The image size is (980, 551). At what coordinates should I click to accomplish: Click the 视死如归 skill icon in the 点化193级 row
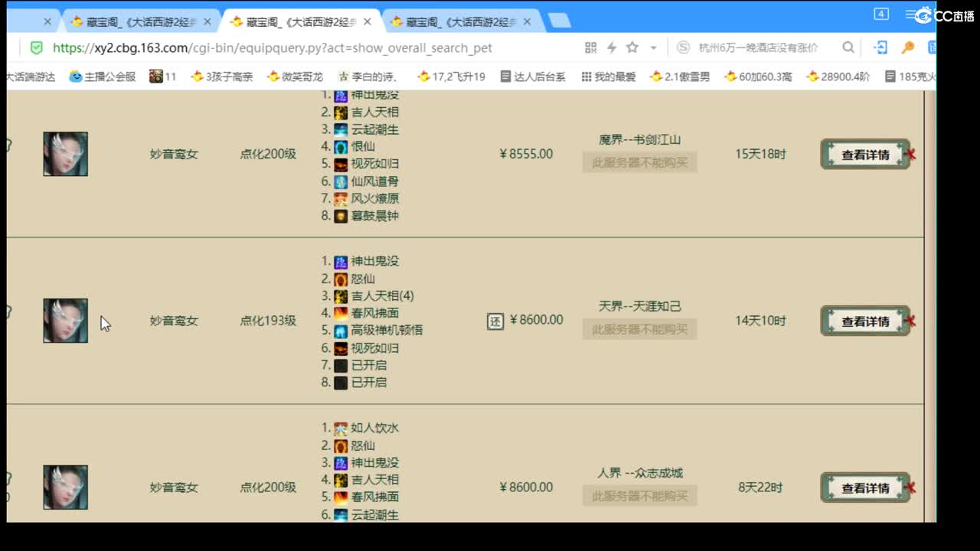click(x=341, y=348)
